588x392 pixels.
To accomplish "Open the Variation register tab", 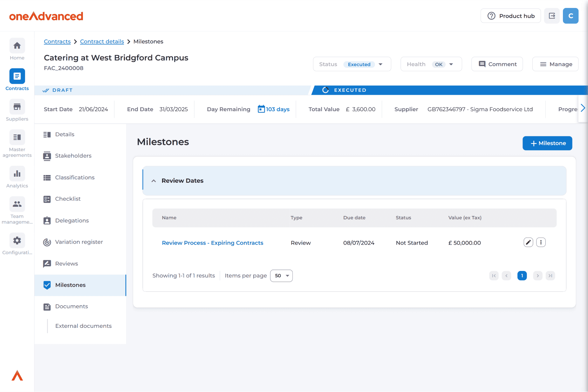I will pyautogui.click(x=79, y=242).
